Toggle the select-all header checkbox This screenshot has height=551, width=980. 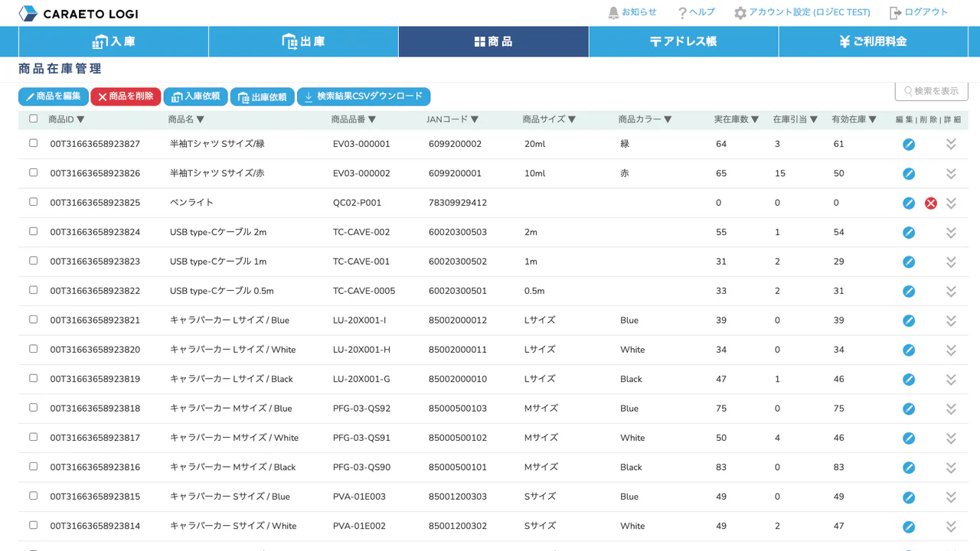pyautogui.click(x=33, y=119)
